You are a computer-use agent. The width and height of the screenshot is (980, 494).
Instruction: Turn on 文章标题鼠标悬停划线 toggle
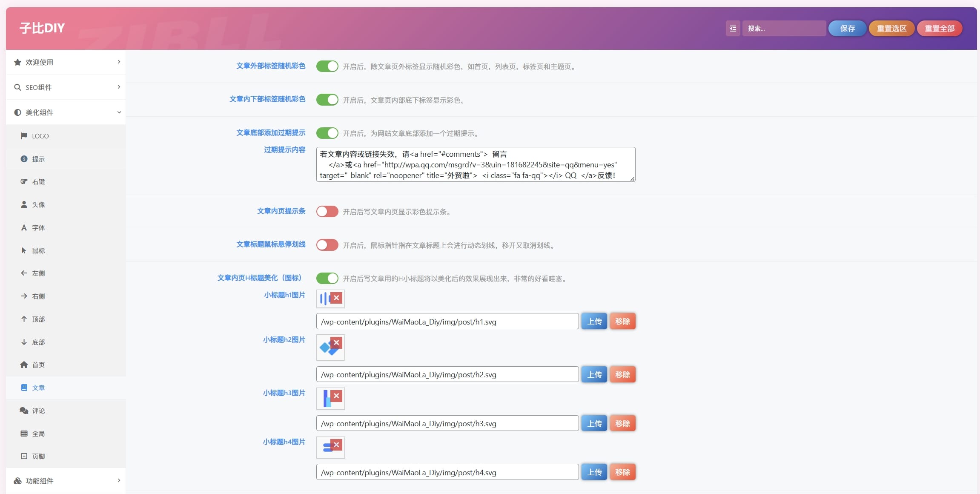327,245
